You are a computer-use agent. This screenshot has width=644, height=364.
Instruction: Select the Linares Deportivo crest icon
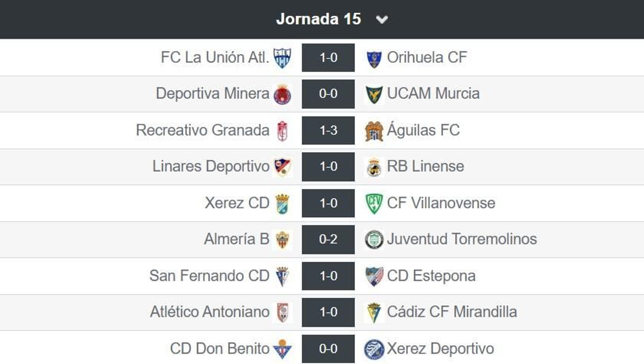coord(282,167)
